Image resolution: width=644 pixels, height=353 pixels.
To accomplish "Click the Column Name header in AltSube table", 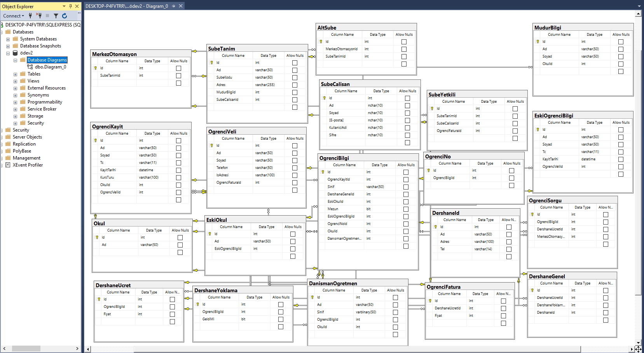I will click(342, 35).
